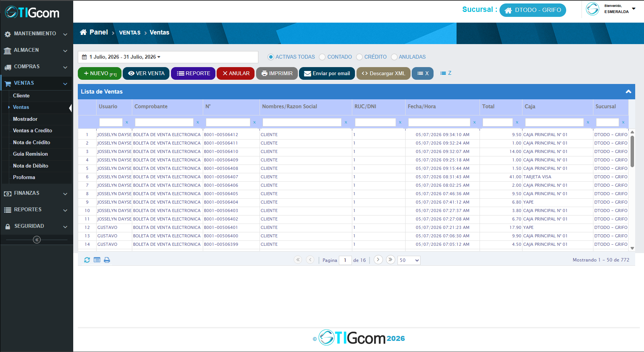The image size is (644, 352).
Task: Click the TIGcom logo in sidebar
Action: click(x=33, y=12)
